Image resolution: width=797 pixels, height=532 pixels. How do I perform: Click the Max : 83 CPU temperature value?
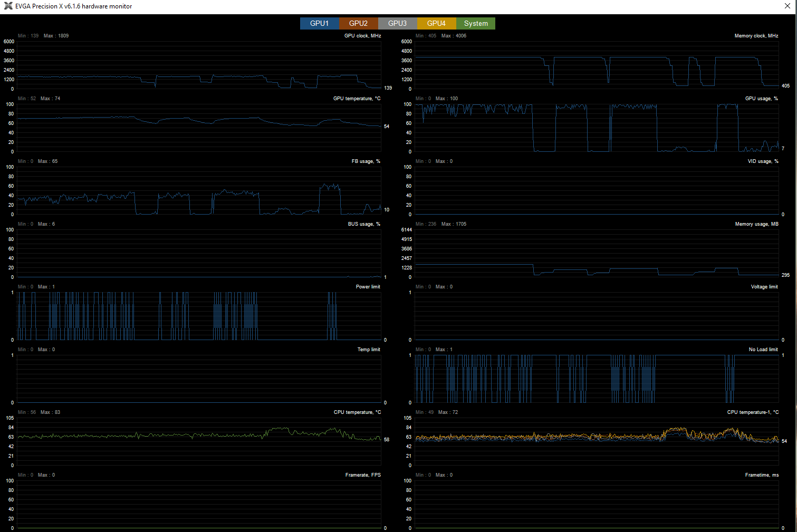point(50,412)
